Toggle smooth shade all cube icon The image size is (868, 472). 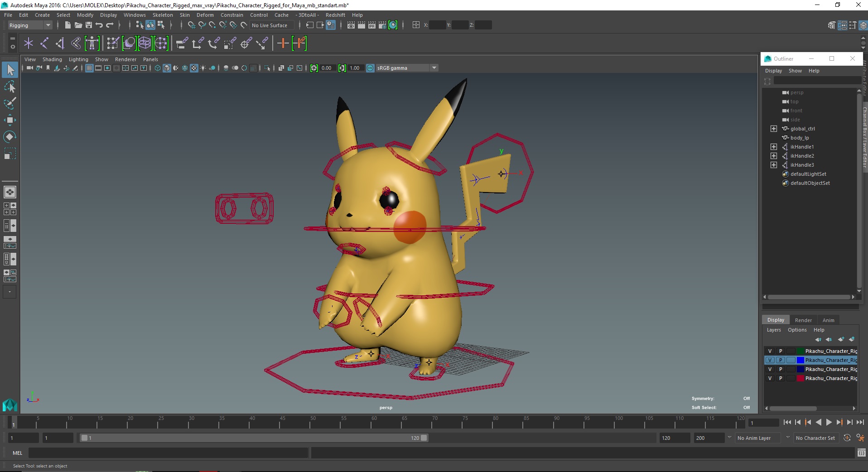click(167, 68)
